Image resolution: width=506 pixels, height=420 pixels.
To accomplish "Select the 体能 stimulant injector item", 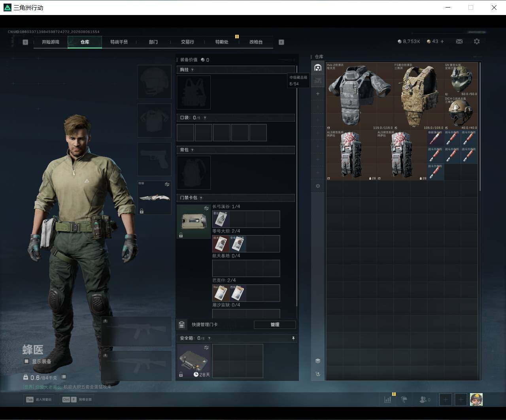I will coord(436,139).
